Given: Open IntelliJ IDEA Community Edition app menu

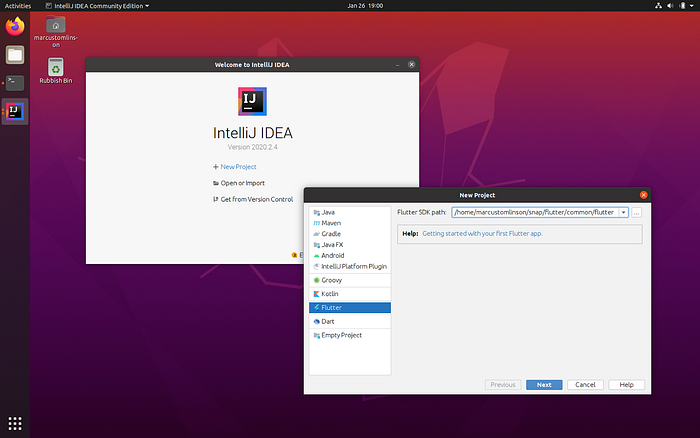Looking at the screenshot, I should (97, 6).
